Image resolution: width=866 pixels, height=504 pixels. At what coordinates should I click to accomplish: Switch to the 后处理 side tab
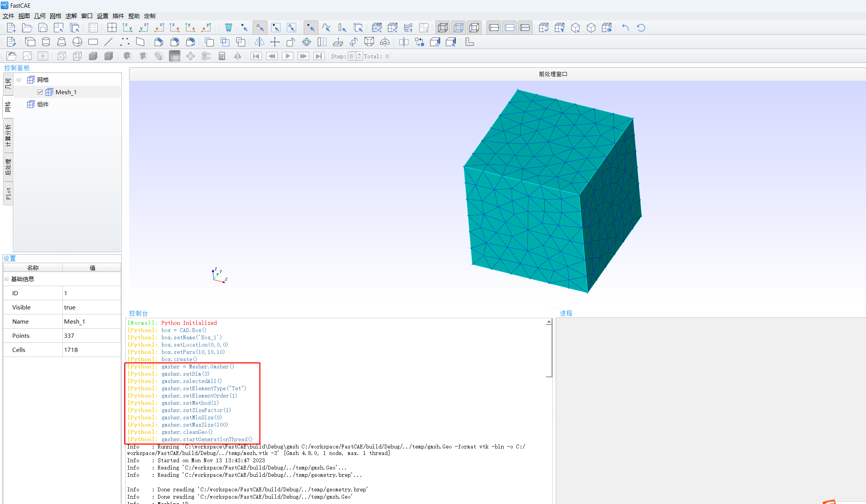tap(8, 167)
